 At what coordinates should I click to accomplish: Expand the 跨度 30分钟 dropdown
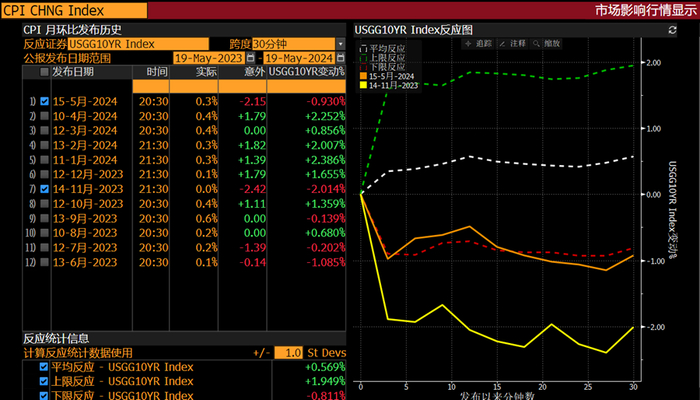pos(341,44)
